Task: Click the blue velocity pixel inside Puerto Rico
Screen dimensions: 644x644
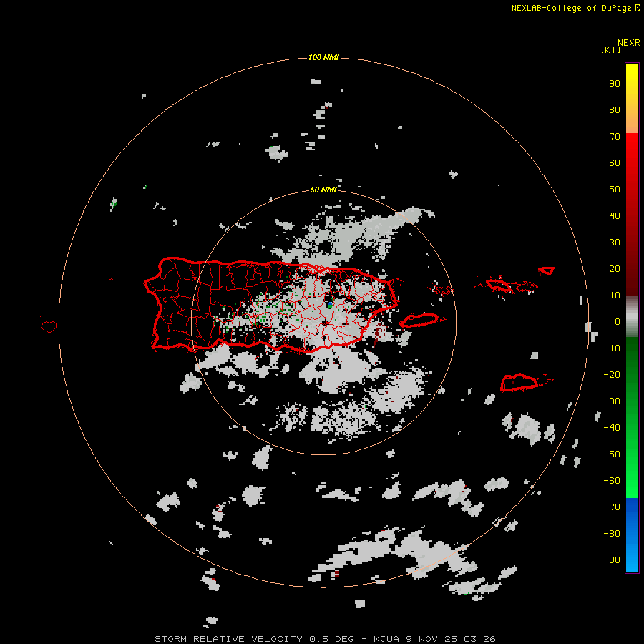Action: (330, 305)
